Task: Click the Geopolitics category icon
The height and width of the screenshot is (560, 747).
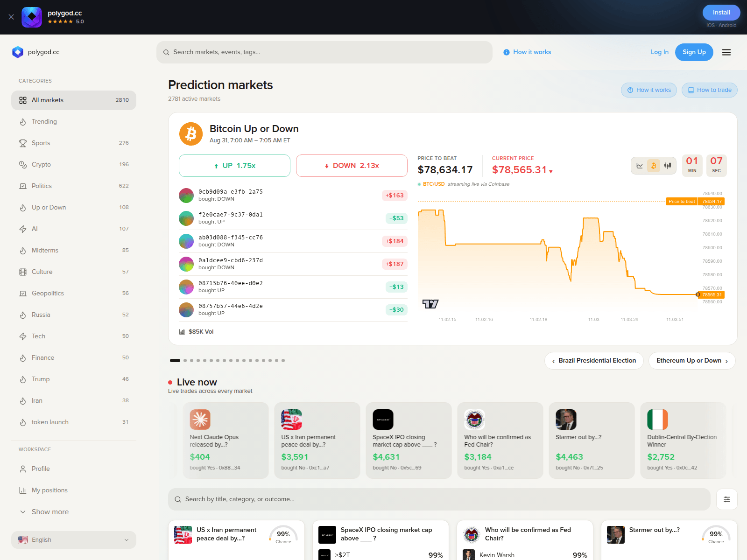Action: [x=23, y=294]
